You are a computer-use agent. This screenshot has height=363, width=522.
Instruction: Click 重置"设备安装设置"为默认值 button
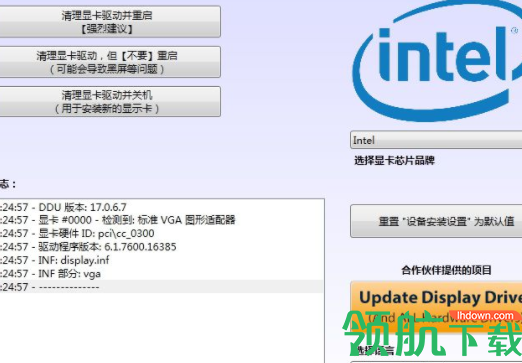pyautogui.click(x=436, y=221)
